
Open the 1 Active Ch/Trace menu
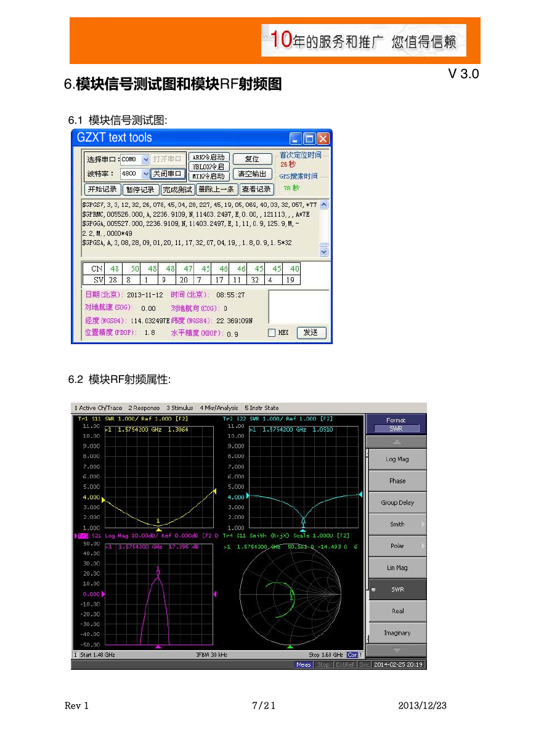pos(98,408)
